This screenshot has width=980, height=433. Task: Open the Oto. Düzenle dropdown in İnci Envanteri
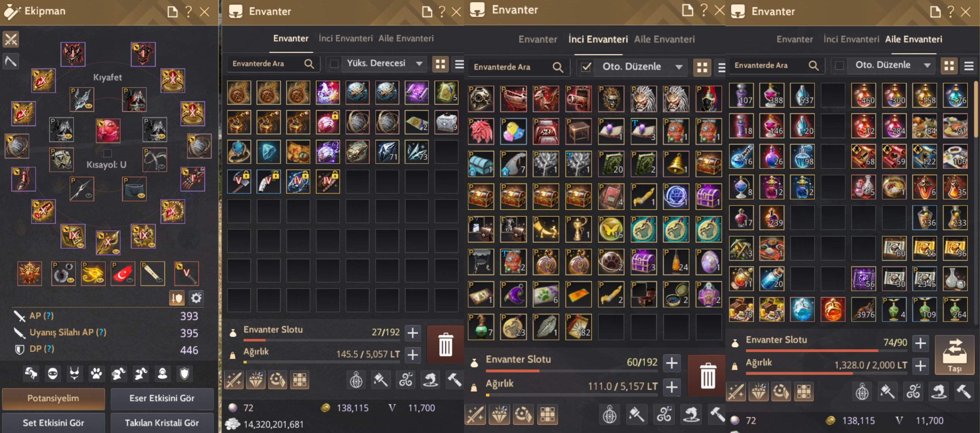coord(641,67)
